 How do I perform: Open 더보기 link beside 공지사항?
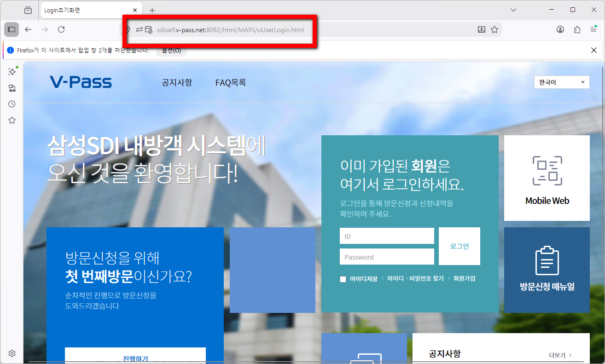560,355
